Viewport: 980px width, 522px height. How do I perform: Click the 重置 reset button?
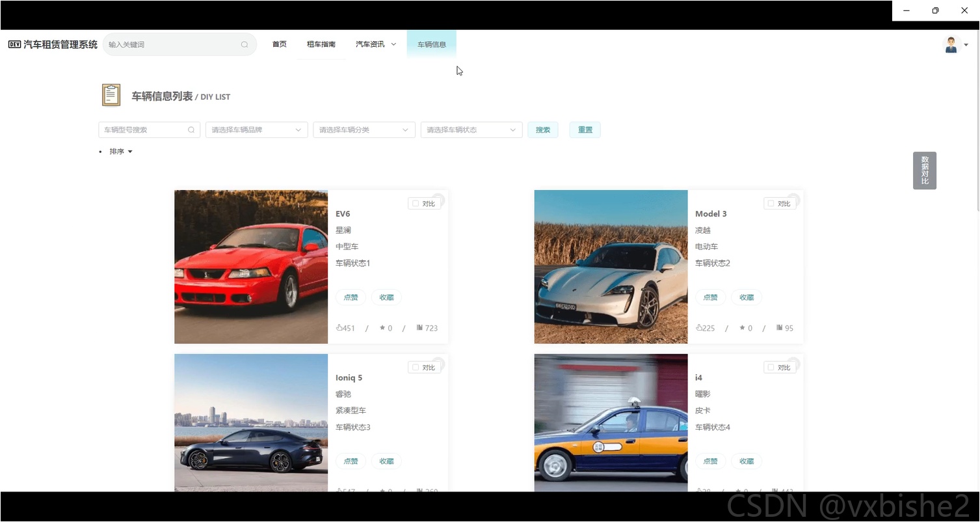point(585,130)
